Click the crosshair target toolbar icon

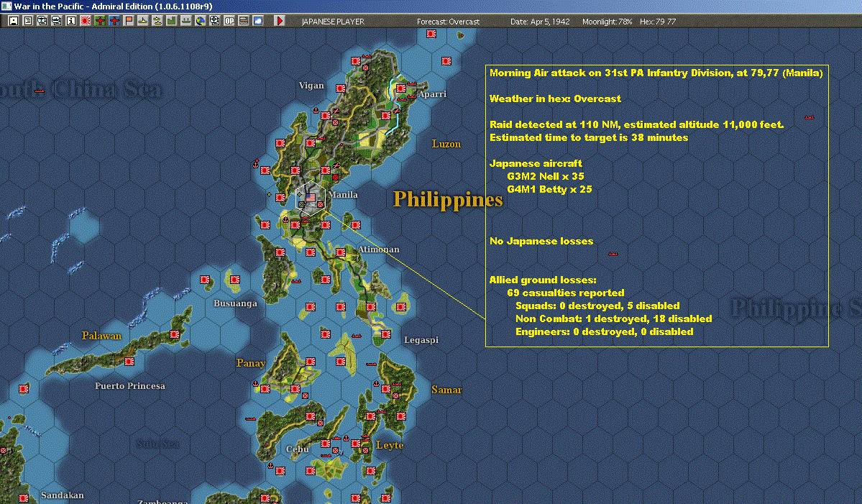214,21
